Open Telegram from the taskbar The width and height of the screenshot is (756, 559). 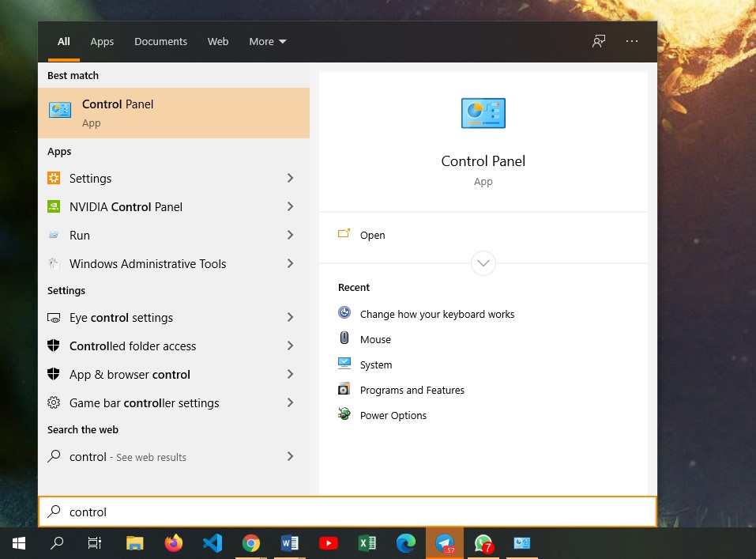coord(445,543)
